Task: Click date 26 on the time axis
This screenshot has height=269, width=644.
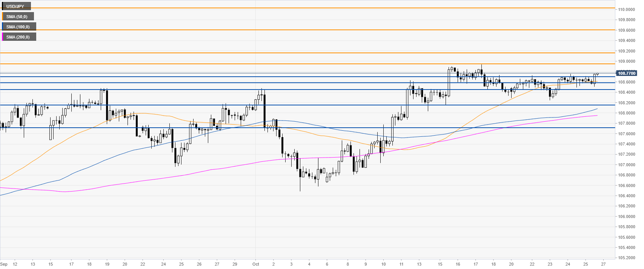Action: tap(199, 264)
